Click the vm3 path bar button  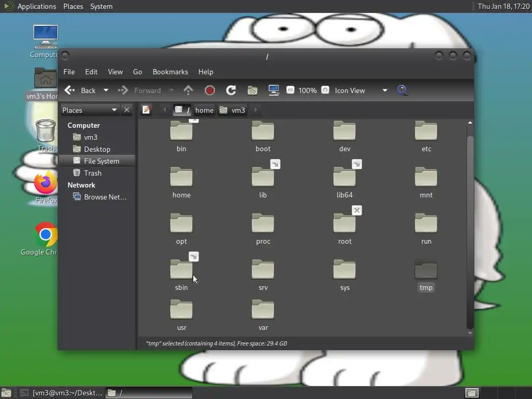(232, 110)
